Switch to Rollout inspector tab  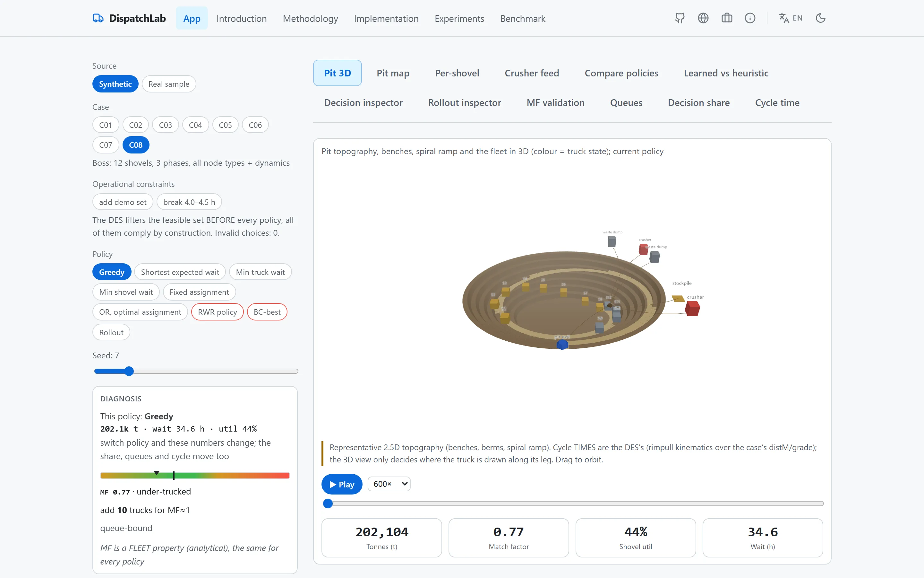(x=464, y=102)
